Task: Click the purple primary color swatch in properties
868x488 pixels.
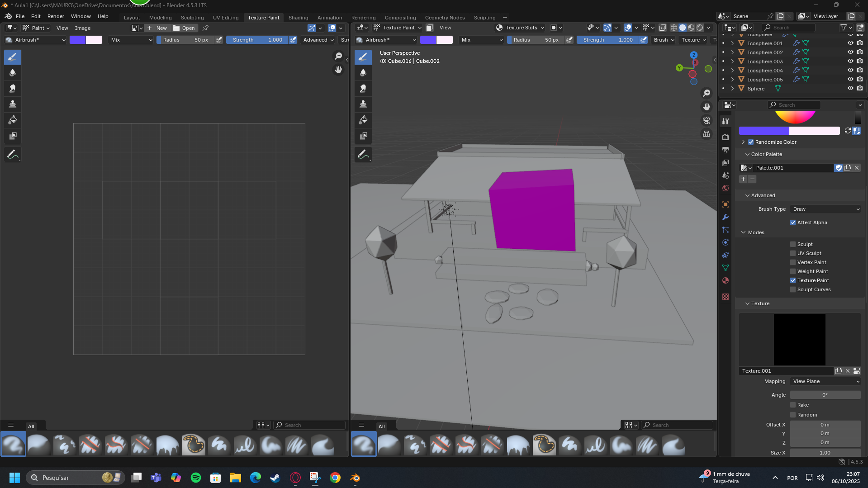Action: 764,131
